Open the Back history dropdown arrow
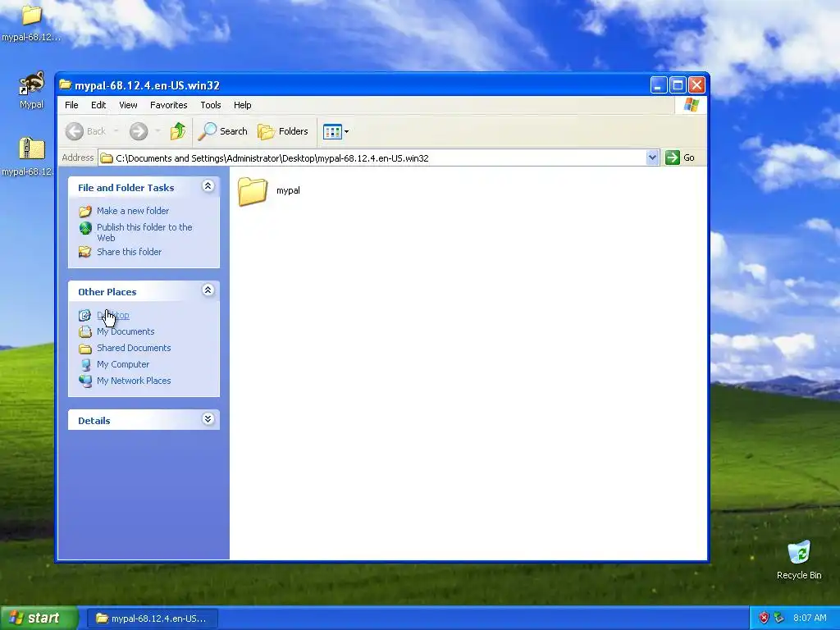This screenshot has width=840, height=630. click(116, 131)
